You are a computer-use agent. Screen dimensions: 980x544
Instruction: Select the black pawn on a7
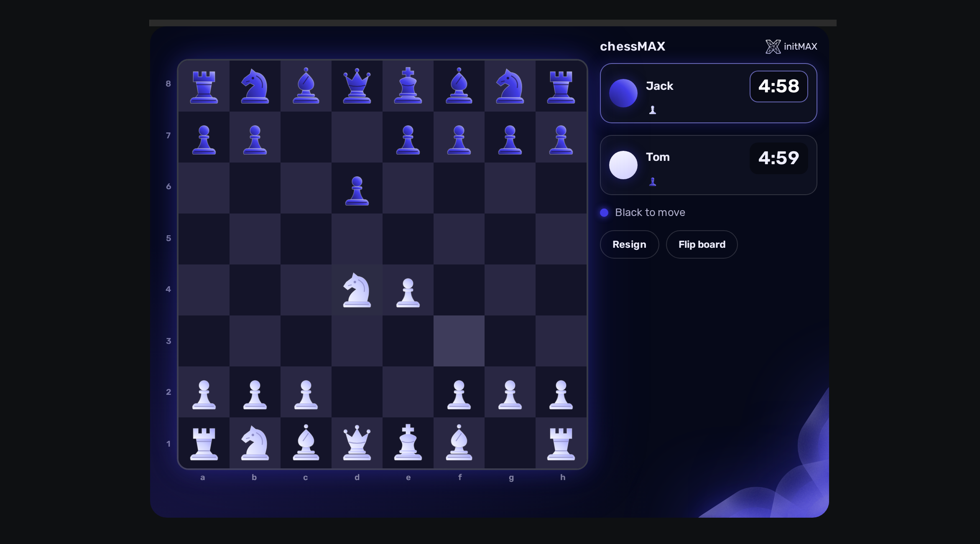tap(204, 140)
